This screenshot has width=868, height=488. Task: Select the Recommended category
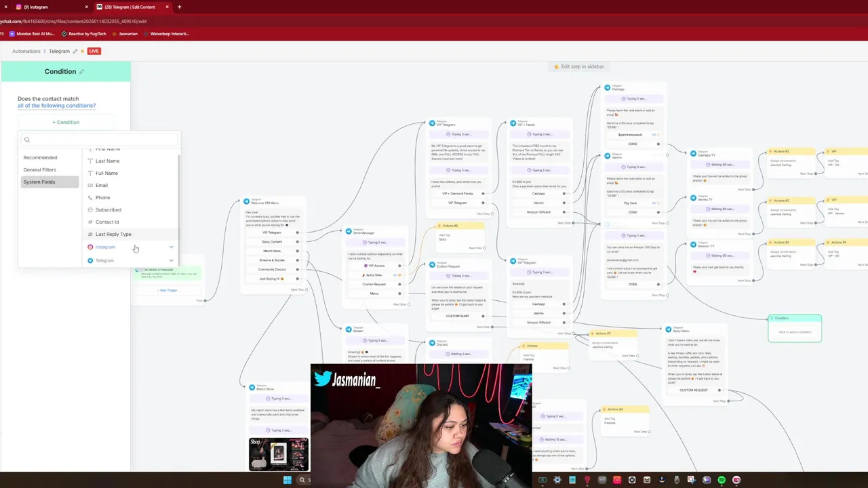point(50,158)
